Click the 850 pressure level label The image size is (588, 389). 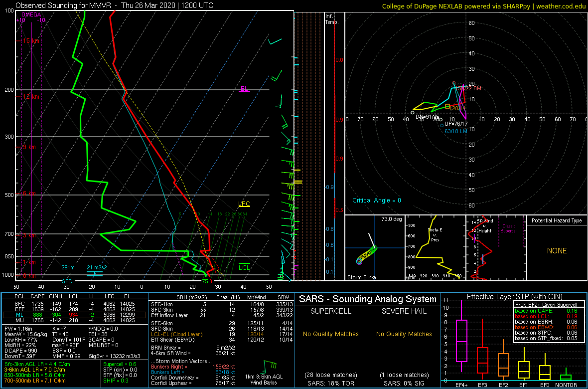pyautogui.click(x=8, y=256)
